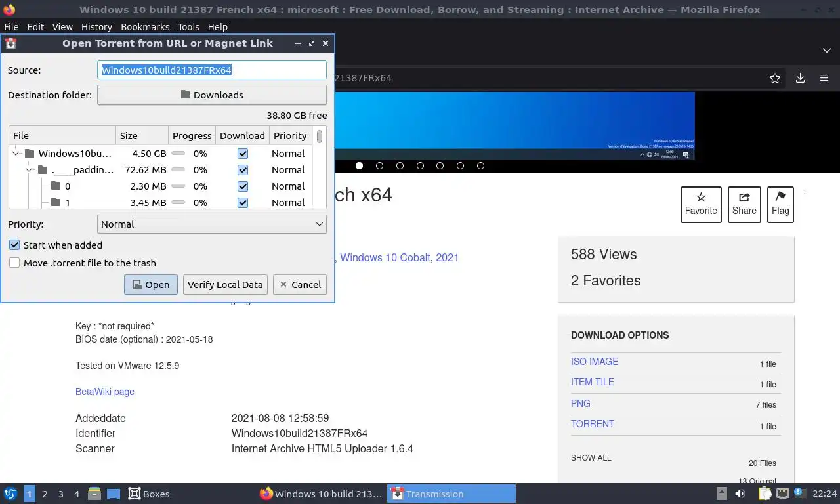Open the Edit menu
This screenshot has width=840, height=504.
pos(35,27)
